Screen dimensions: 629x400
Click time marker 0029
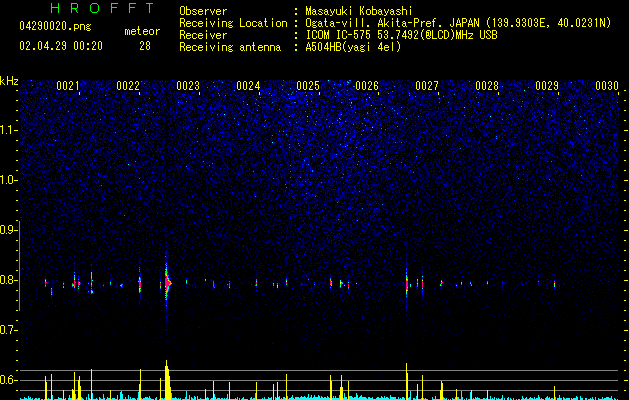[x=547, y=86]
